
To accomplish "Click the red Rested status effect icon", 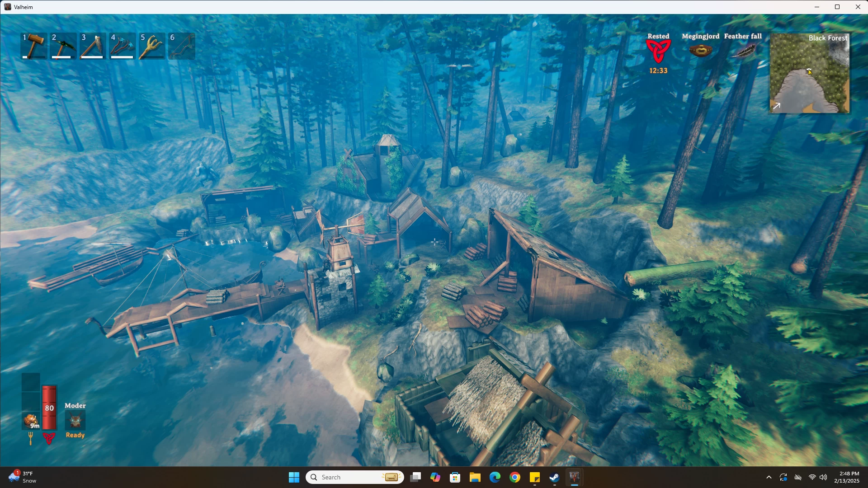I will [658, 52].
